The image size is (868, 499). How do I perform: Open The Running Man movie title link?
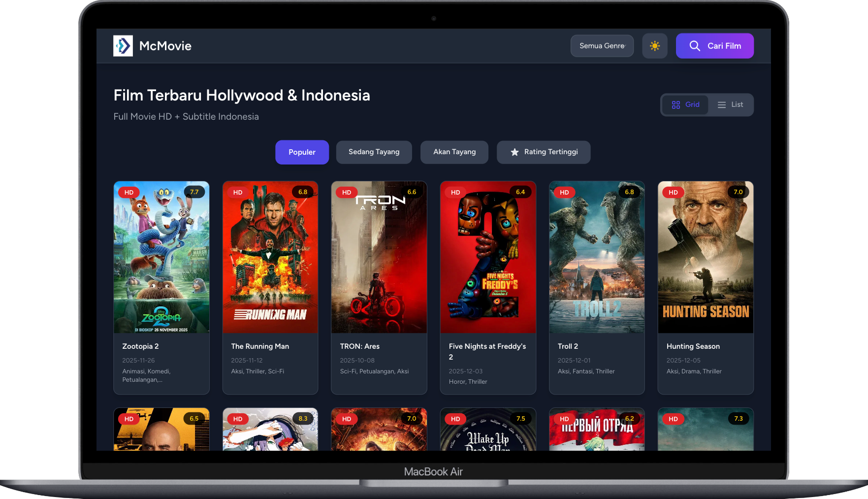point(260,346)
